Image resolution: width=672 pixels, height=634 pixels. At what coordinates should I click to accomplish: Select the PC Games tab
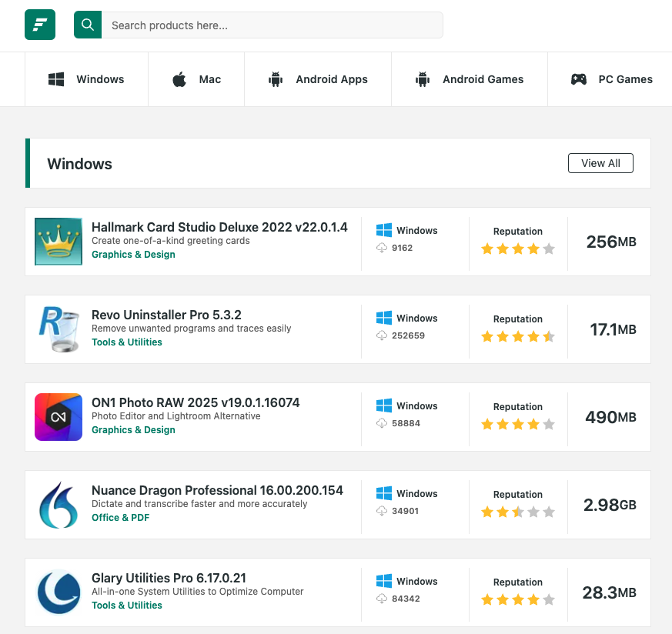(611, 79)
